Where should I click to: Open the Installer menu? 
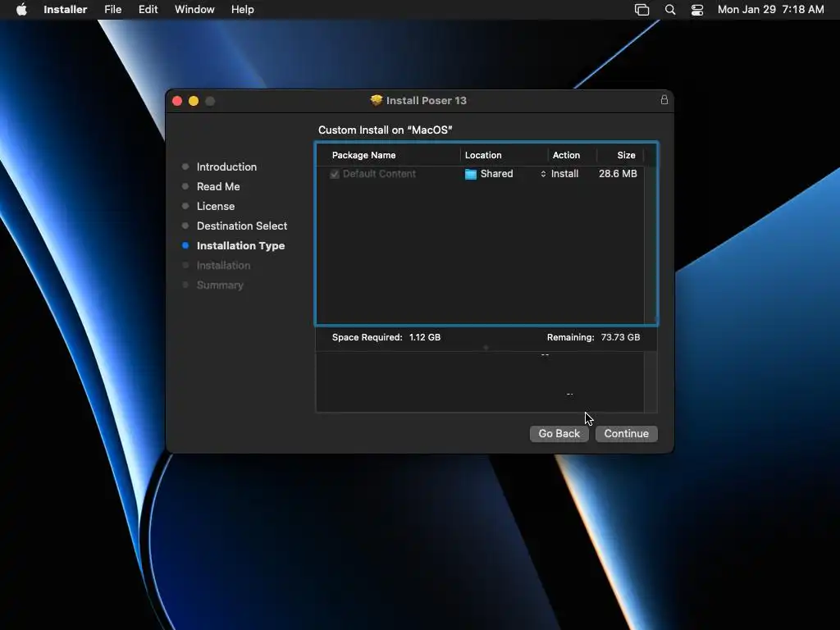[66, 10]
